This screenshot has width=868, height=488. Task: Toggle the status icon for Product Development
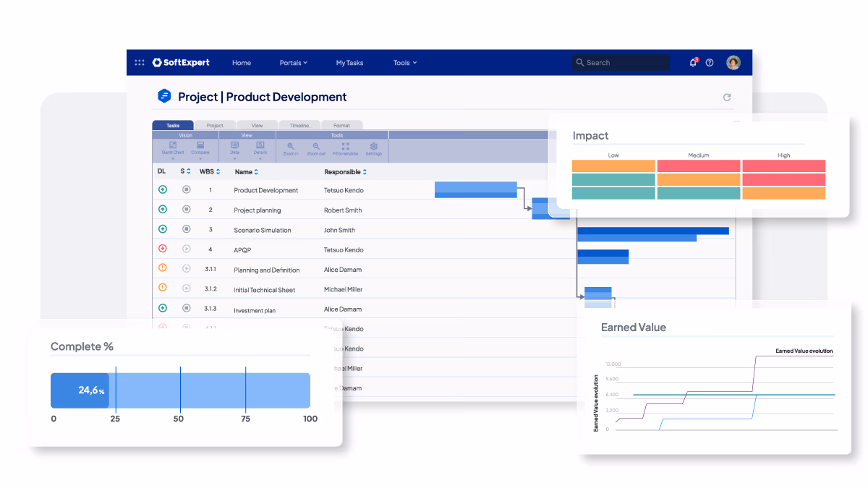[x=186, y=189]
